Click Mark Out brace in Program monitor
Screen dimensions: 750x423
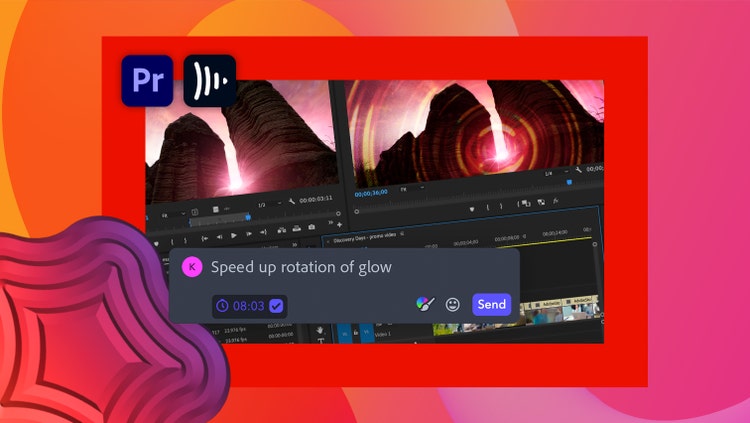[501, 206]
